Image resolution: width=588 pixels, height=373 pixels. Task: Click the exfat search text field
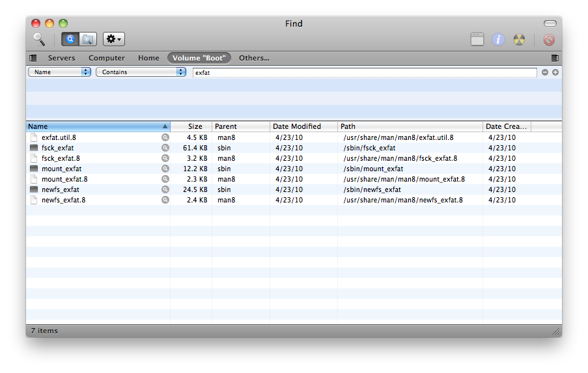click(365, 72)
